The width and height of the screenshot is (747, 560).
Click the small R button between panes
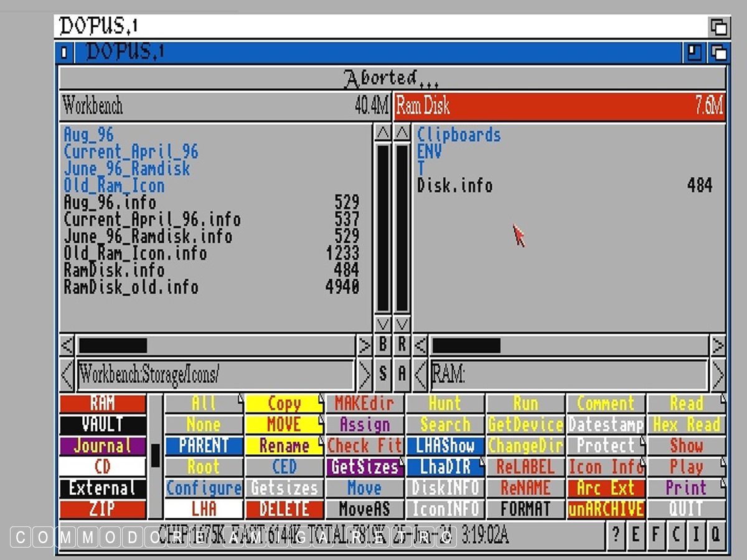402,345
